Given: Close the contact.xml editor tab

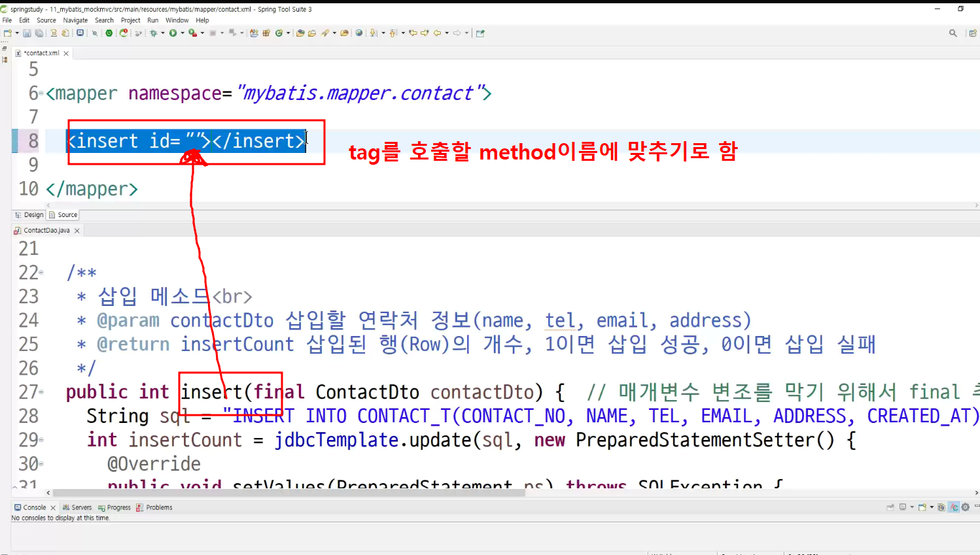Looking at the screenshot, I should [66, 54].
